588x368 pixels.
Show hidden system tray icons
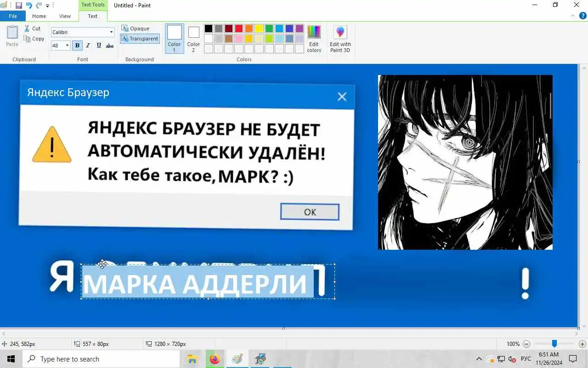[479, 359]
